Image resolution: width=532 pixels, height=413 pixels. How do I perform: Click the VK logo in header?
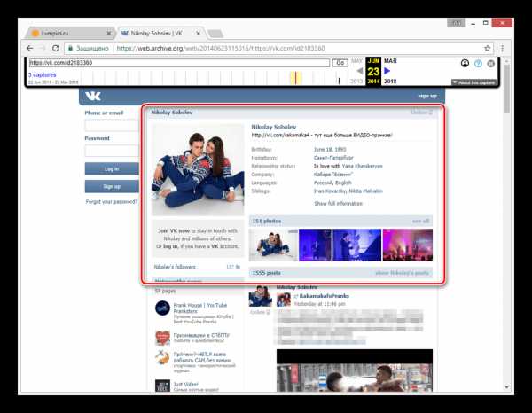(92, 96)
